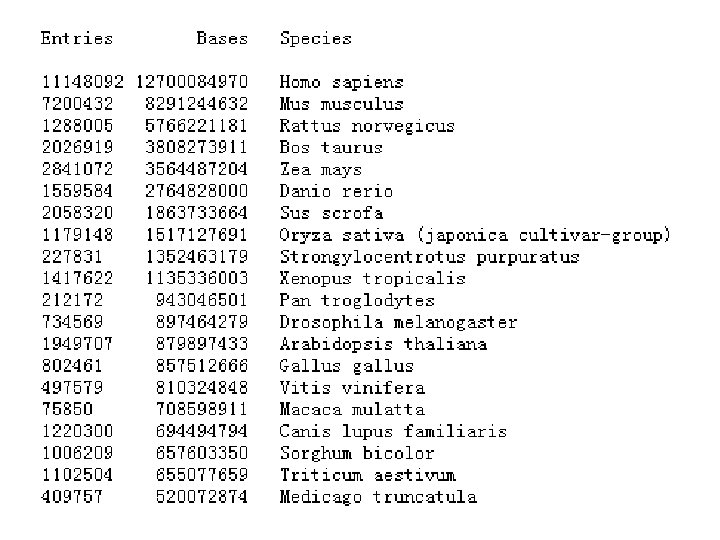Select the Homo sapiens species name

[x=341, y=82]
